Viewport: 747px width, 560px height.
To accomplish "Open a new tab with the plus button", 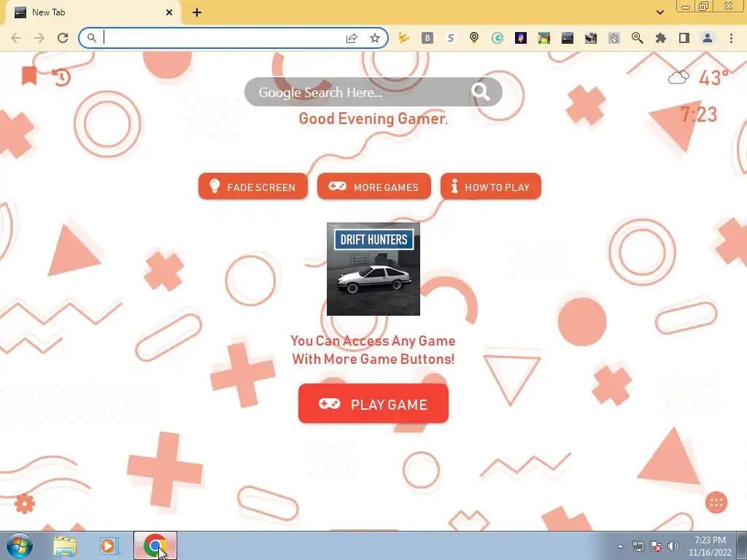I will pos(197,13).
